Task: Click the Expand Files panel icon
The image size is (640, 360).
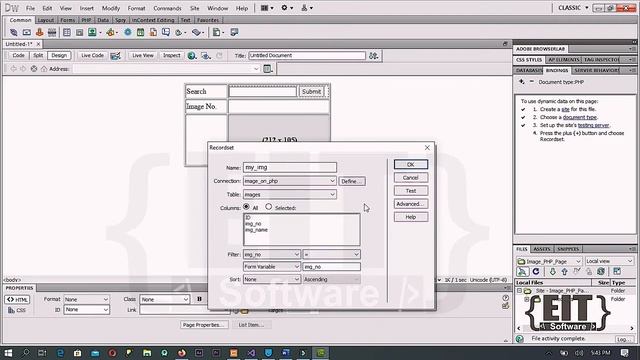Action: [x=617, y=271]
